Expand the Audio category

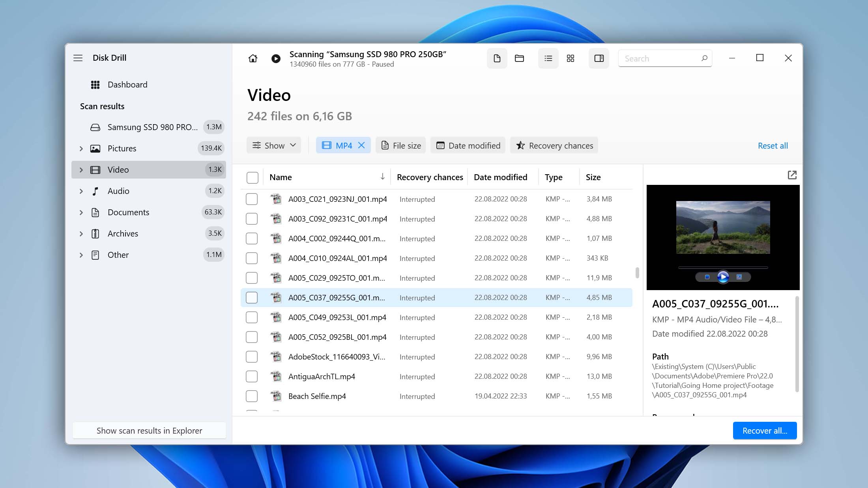point(81,191)
